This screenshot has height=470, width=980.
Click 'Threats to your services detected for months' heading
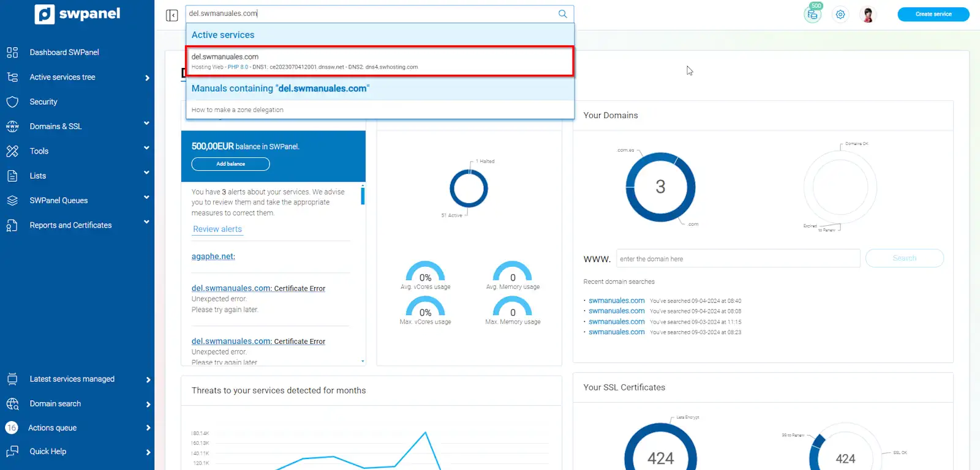[x=279, y=390]
